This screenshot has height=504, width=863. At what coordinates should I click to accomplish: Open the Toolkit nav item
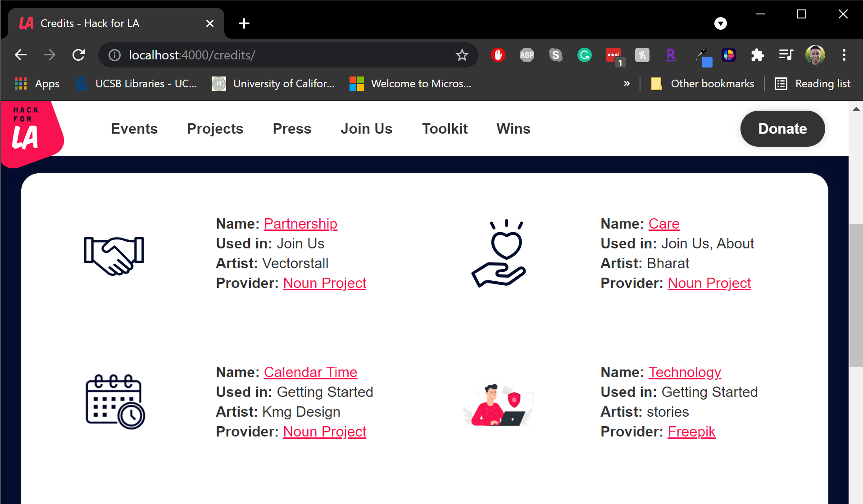point(445,129)
